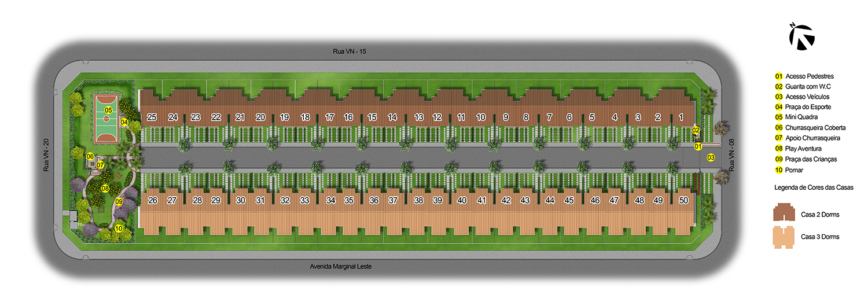This screenshot has height=306, width=868.
Task: Select house number 44
Action: coord(550,201)
